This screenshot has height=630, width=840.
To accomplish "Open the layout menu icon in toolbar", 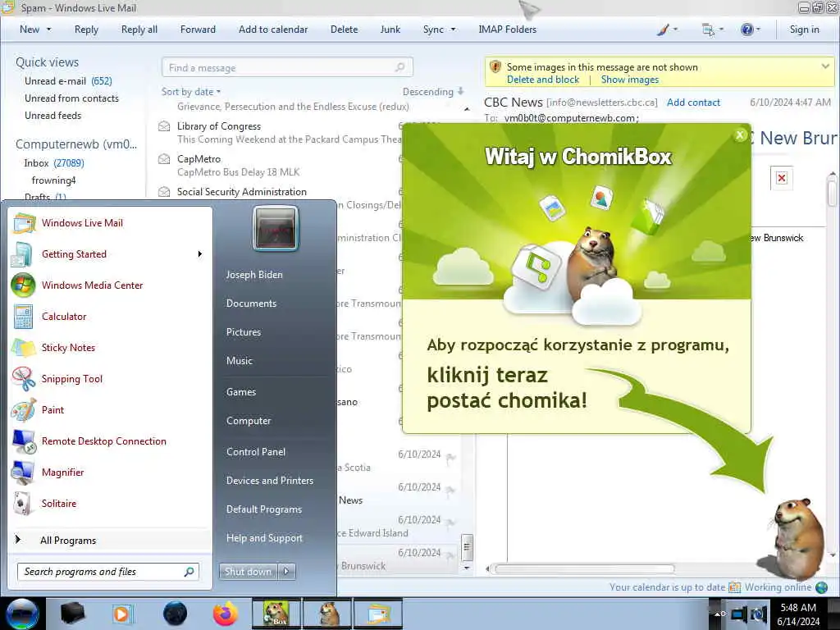I will [x=708, y=30].
